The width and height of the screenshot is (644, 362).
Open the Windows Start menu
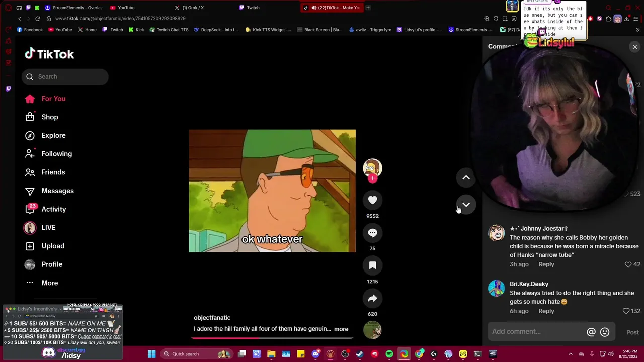(x=151, y=354)
